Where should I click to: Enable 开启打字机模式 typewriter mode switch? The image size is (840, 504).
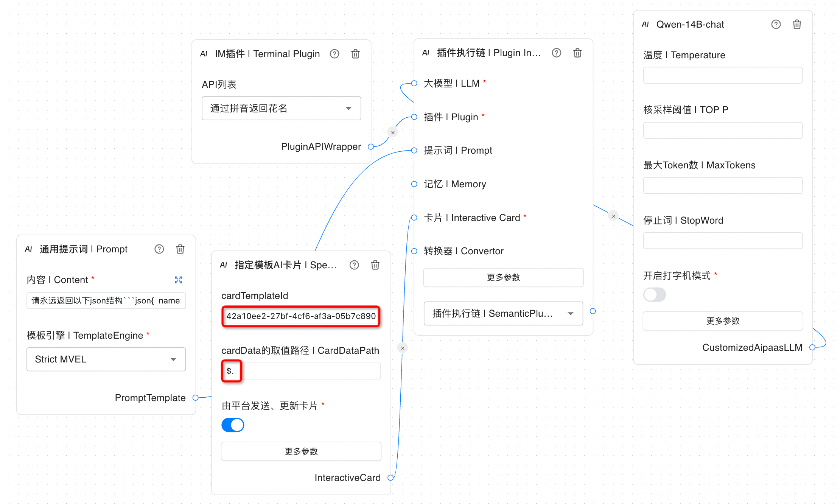coord(655,294)
